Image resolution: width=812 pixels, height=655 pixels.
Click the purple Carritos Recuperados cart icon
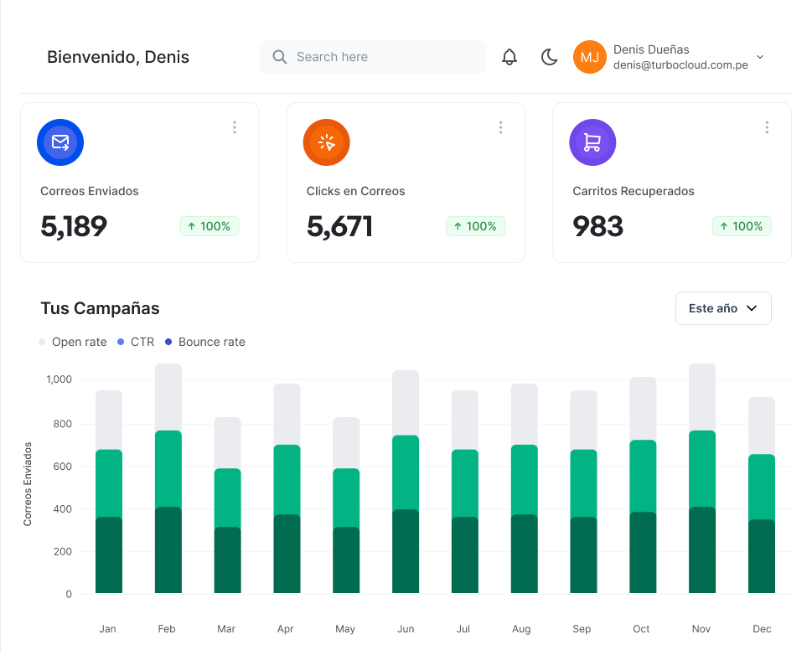[x=592, y=142]
